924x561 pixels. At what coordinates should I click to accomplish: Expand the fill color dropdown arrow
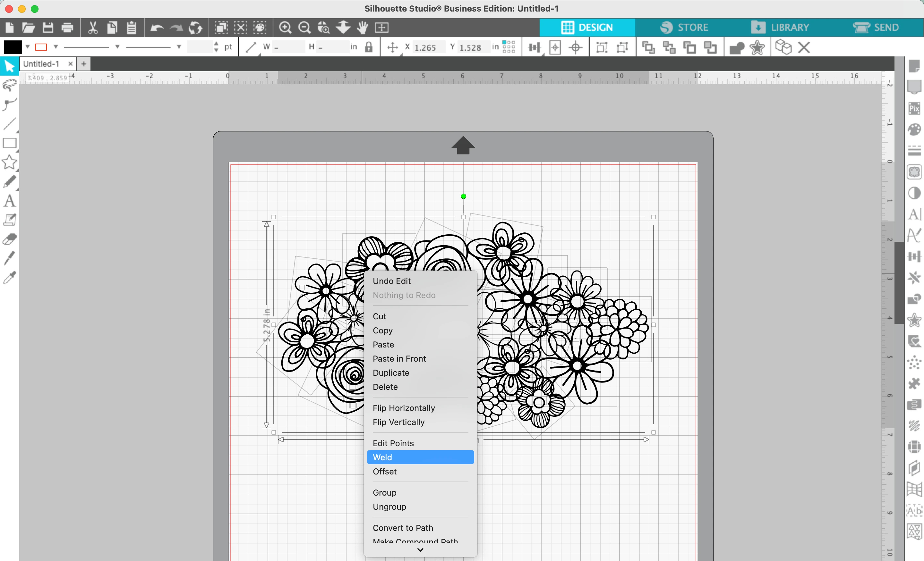pyautogui.click(x=27, y=47)
